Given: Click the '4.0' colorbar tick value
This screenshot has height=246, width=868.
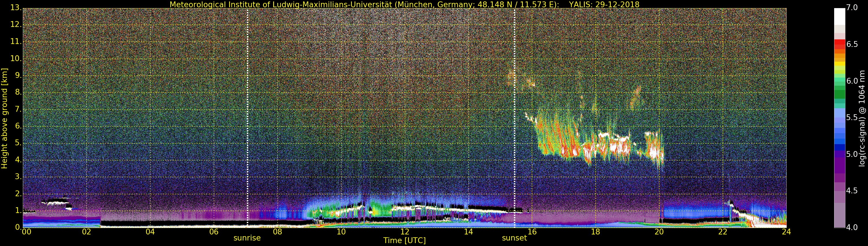Looking at the screenshot, I should (x=852, y=227).
